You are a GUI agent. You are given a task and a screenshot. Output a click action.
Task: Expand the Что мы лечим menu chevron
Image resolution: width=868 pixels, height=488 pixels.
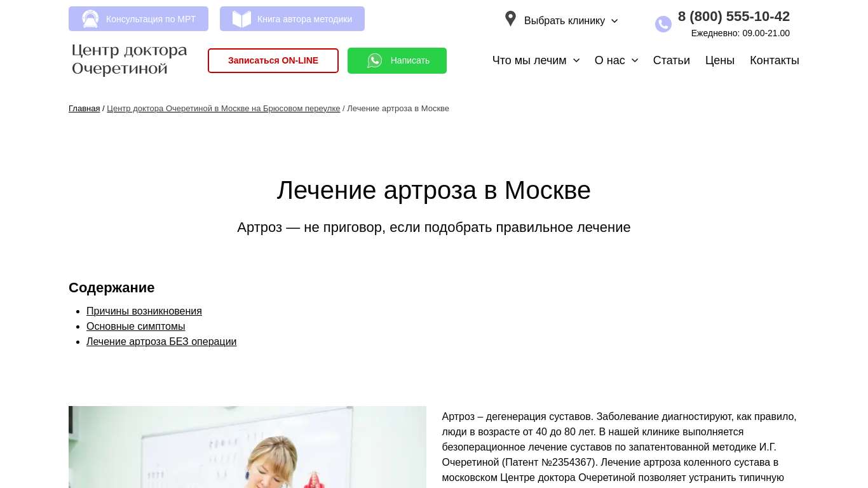[576, 60]
